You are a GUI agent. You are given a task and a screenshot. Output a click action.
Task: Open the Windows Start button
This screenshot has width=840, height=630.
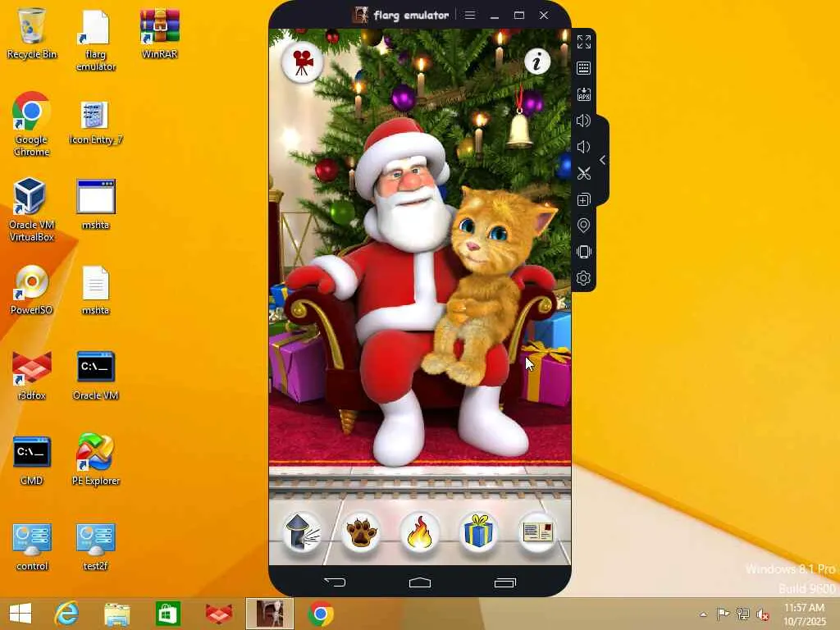click(x=21, y=614)
